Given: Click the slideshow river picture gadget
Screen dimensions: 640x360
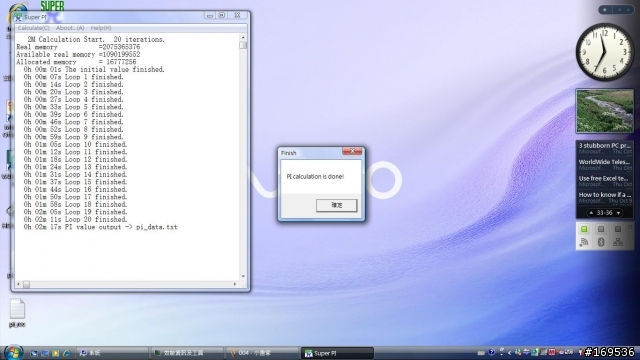Looking at the screenshot, I should click(x=604, y=111).
